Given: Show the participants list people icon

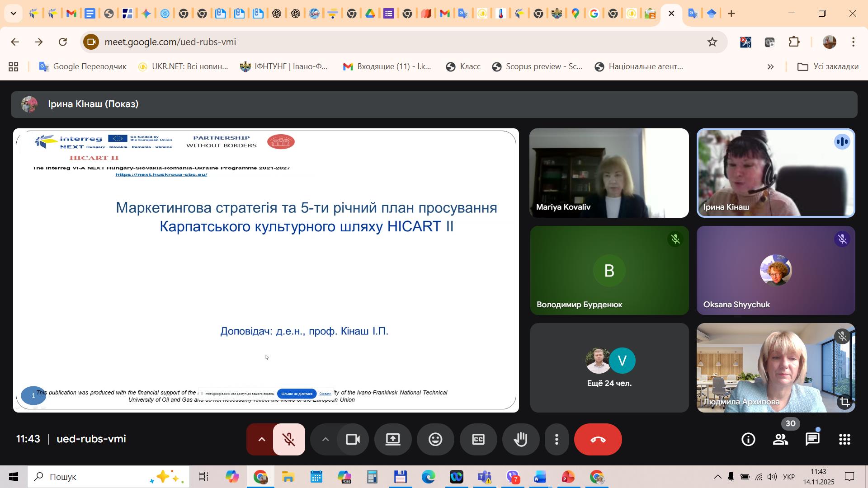Looking at the screenshot, I should pyautogui.click(x=780, y=440).
